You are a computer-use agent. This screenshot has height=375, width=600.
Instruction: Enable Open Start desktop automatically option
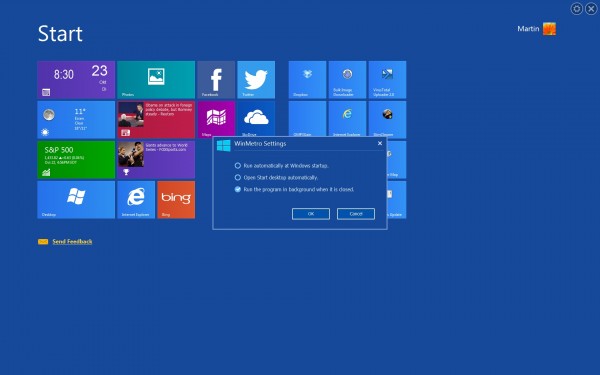(x=238, y=178)
